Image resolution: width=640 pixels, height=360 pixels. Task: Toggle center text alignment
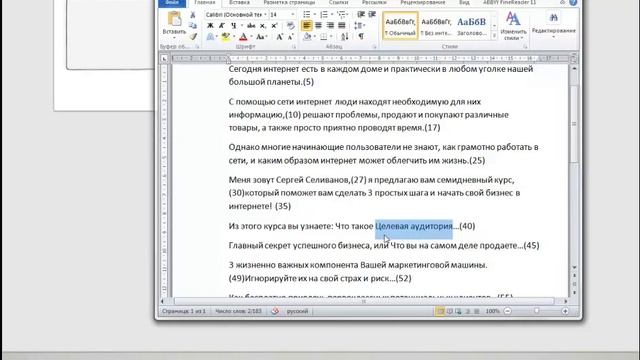click(318, 26)
